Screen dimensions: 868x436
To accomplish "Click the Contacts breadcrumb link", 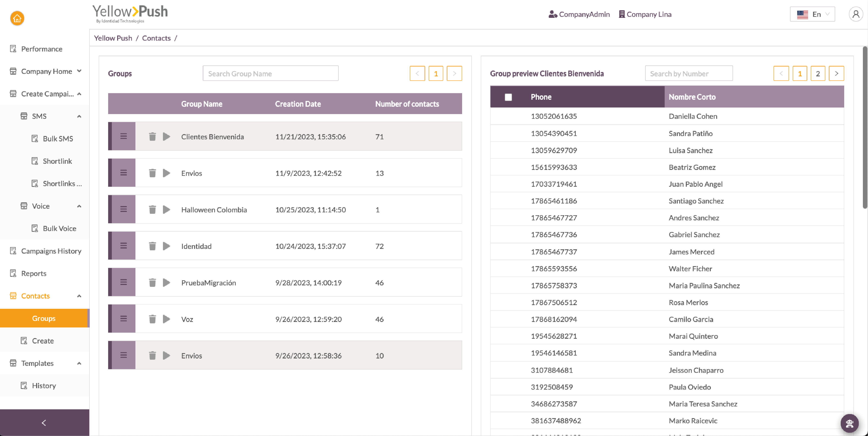I will [156, 38].
